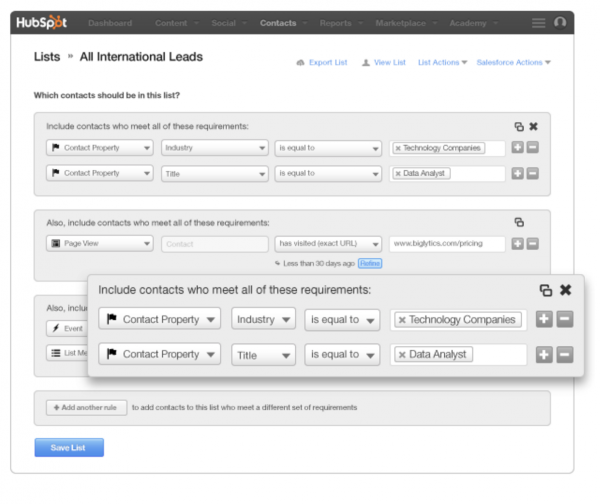This screenshot has width=600, height=504.
Task: Open the Academy menu
Action: coord(473,23)
